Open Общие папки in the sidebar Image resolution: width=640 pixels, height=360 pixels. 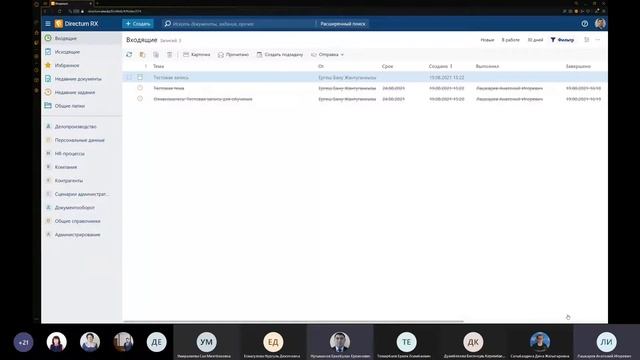[x=82, y=106]
